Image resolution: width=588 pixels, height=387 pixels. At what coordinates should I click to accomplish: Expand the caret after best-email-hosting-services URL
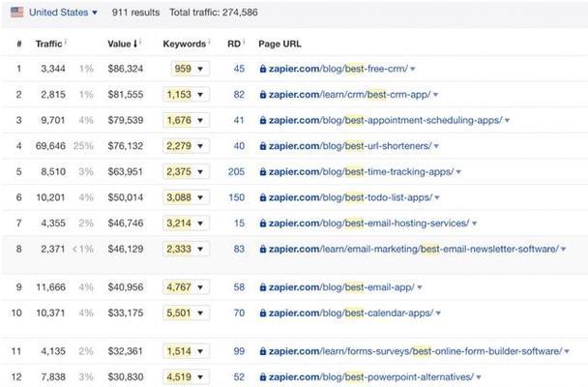(x=474, y=223)
